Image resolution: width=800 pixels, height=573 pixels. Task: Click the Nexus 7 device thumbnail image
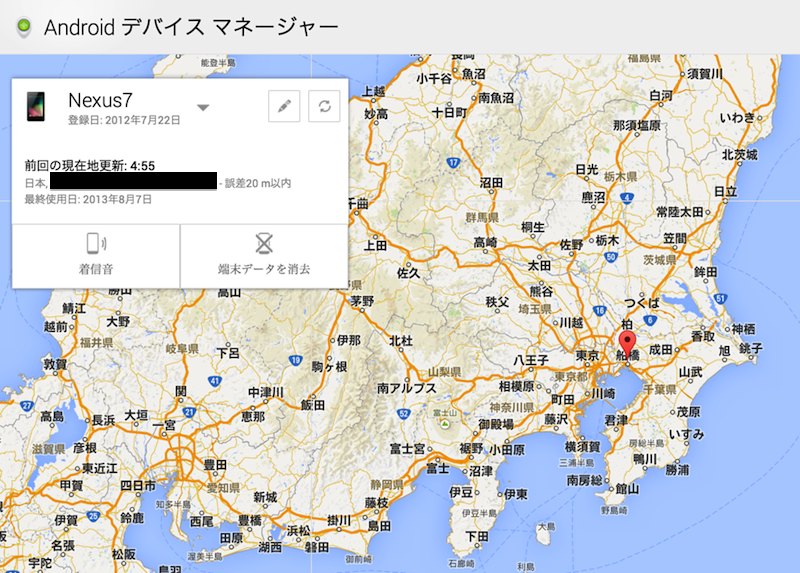[36, 106]
